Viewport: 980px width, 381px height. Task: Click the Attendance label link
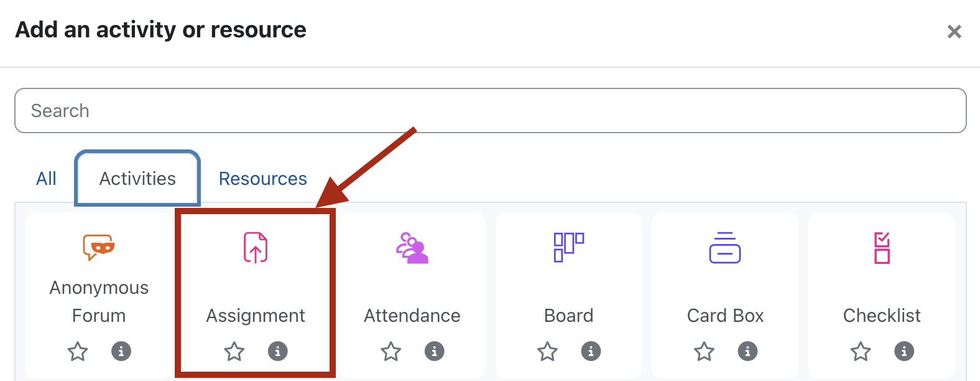click(412, 316)
